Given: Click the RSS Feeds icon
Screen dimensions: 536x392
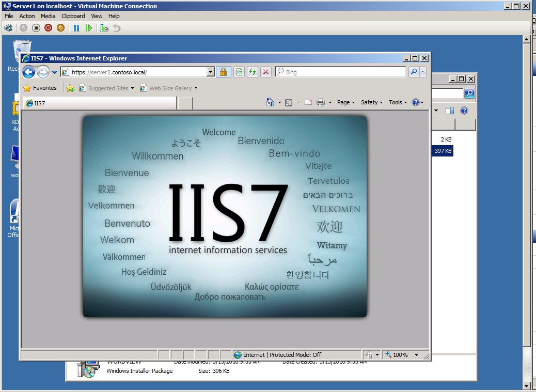Looking at the screenshot, I should tap(289, 103).
